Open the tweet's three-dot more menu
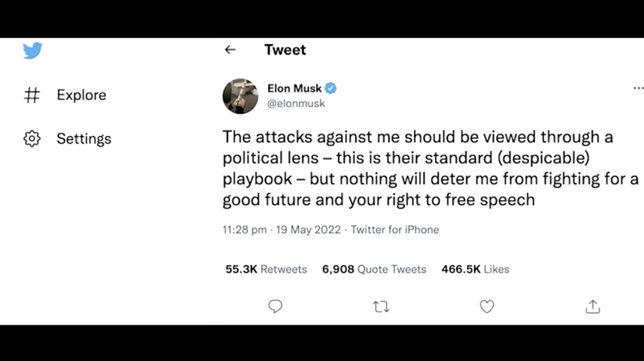 coord(638,89)
